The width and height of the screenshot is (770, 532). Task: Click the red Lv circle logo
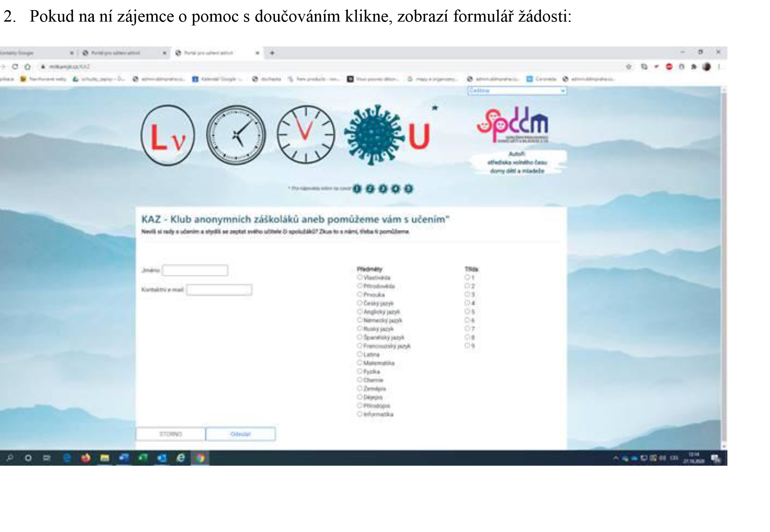click(168, 135)
